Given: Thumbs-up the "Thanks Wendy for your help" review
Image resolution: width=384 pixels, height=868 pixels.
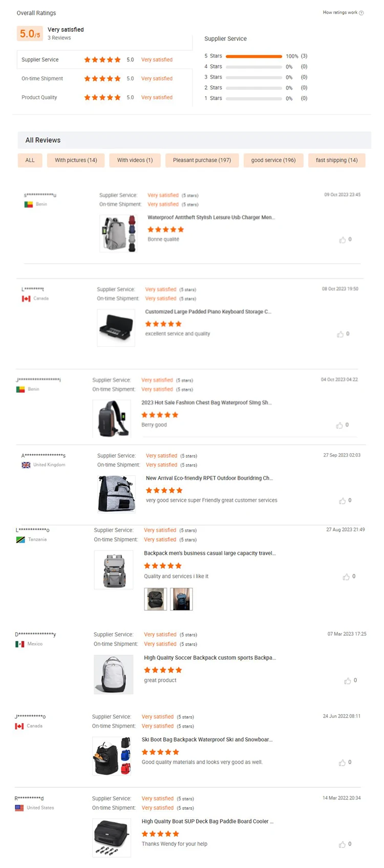Looking at the screenshot, I should (342, 844).
